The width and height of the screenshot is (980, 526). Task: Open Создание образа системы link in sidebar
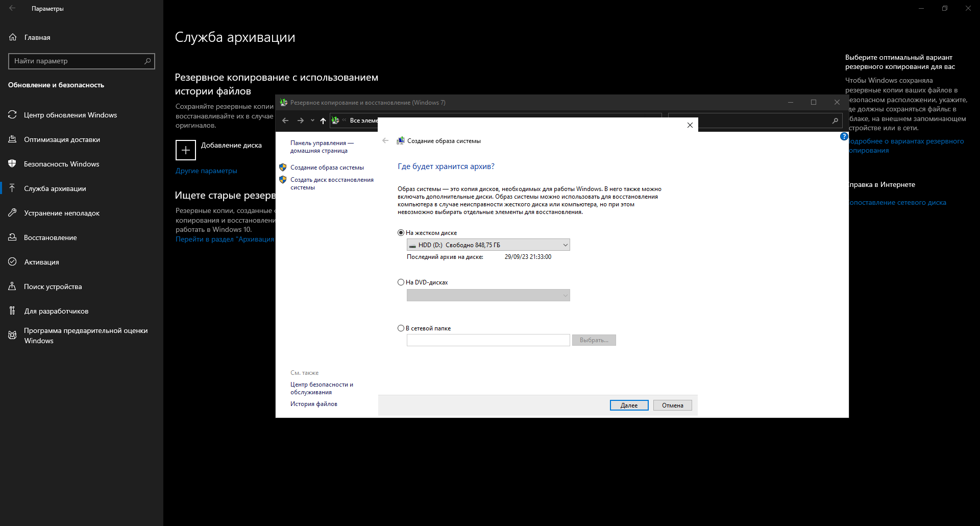(x=327, y=168)
